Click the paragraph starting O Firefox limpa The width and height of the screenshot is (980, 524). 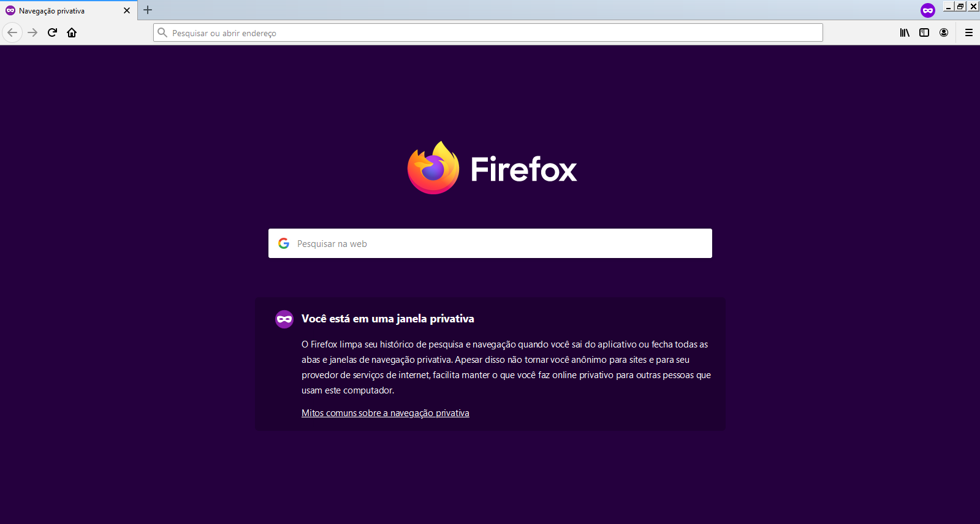506,367
